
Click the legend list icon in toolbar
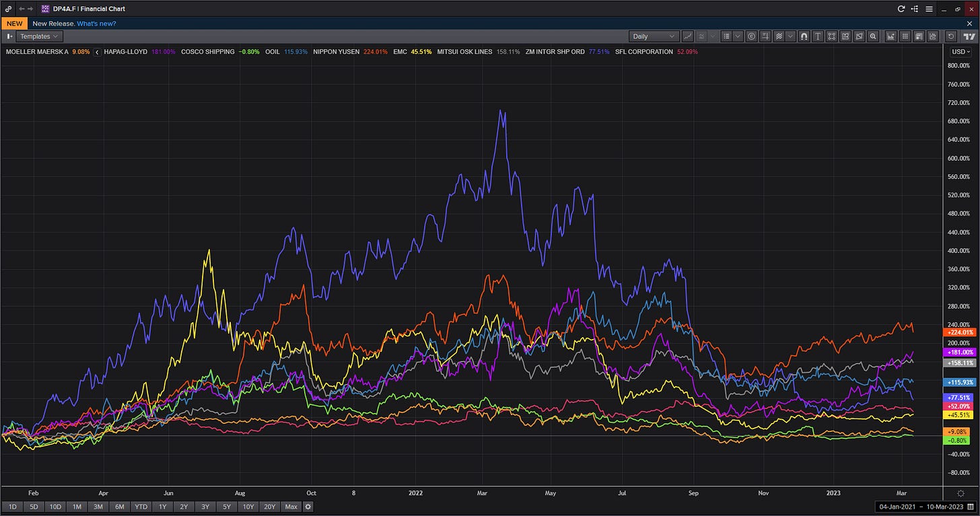click(x=727, y=36)
